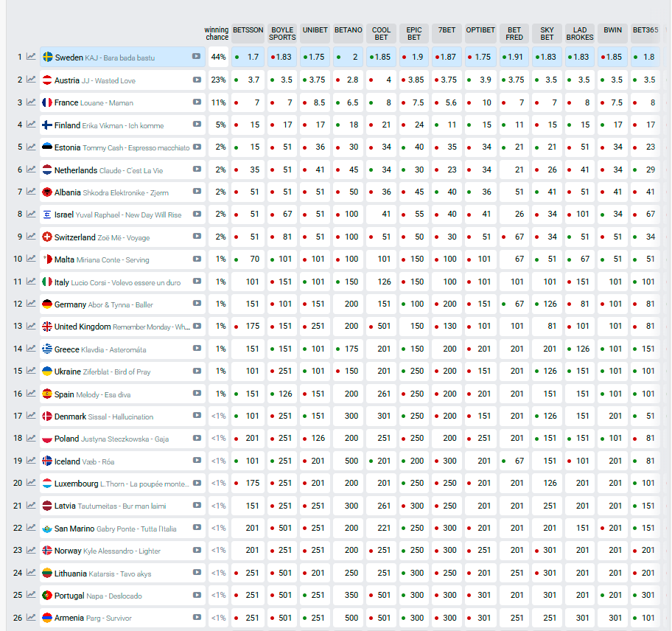Open the BETANO bookmaker column header

click(348, 33)
